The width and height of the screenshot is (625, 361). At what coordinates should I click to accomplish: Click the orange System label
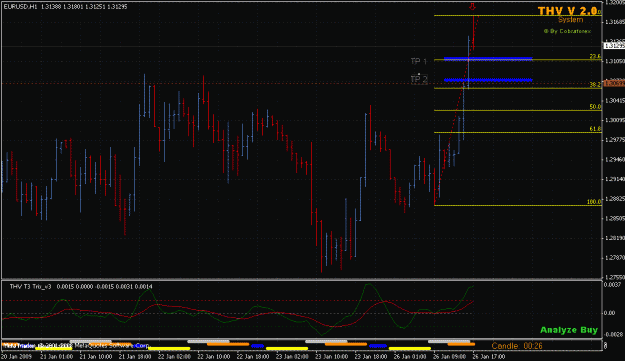pos(570,20)
